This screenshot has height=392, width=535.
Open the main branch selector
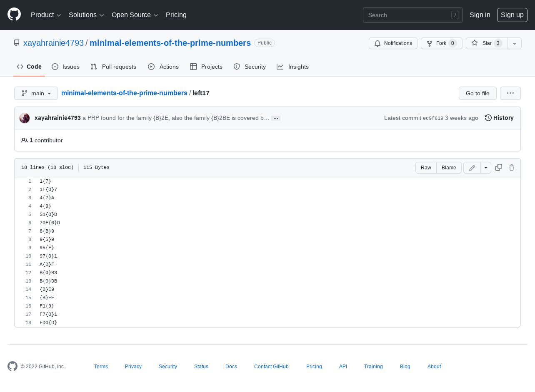[x=36, y=93]
